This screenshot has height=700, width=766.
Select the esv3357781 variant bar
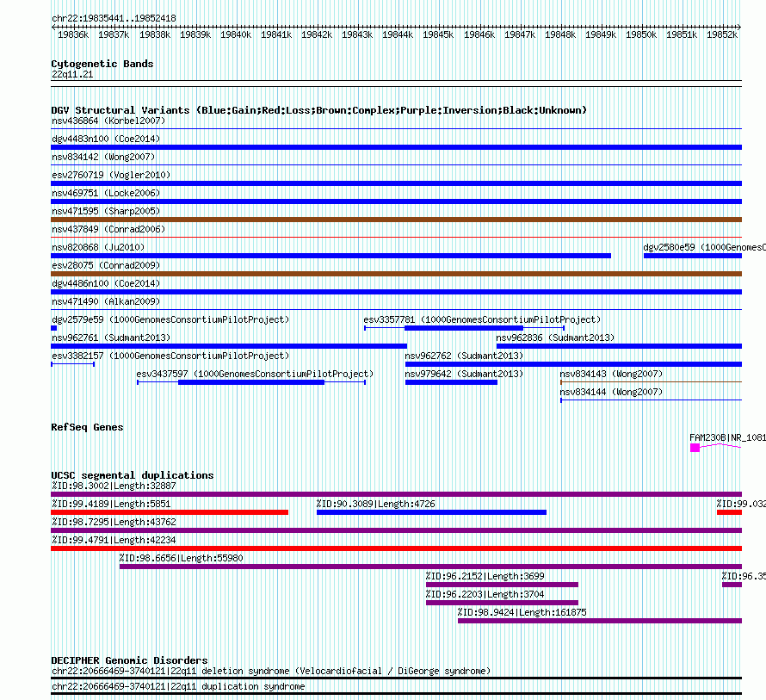(464, 328)
